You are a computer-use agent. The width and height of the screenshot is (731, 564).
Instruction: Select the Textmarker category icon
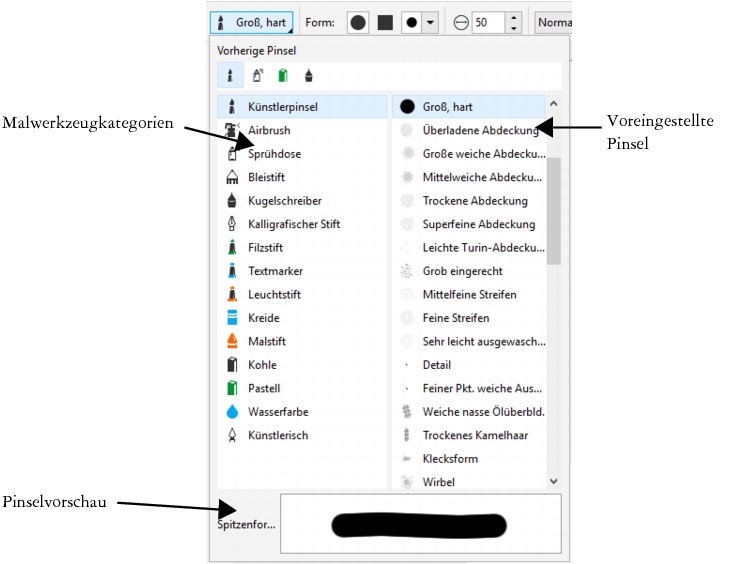232,271
